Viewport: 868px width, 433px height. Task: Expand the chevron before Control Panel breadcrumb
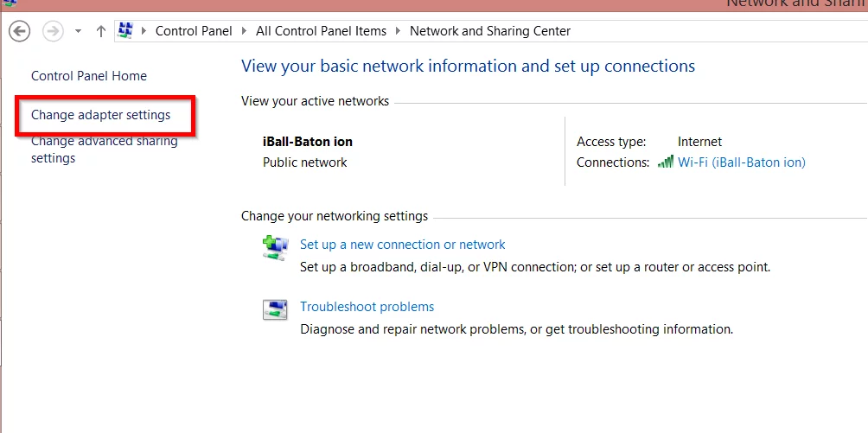[x=144, y=31]
